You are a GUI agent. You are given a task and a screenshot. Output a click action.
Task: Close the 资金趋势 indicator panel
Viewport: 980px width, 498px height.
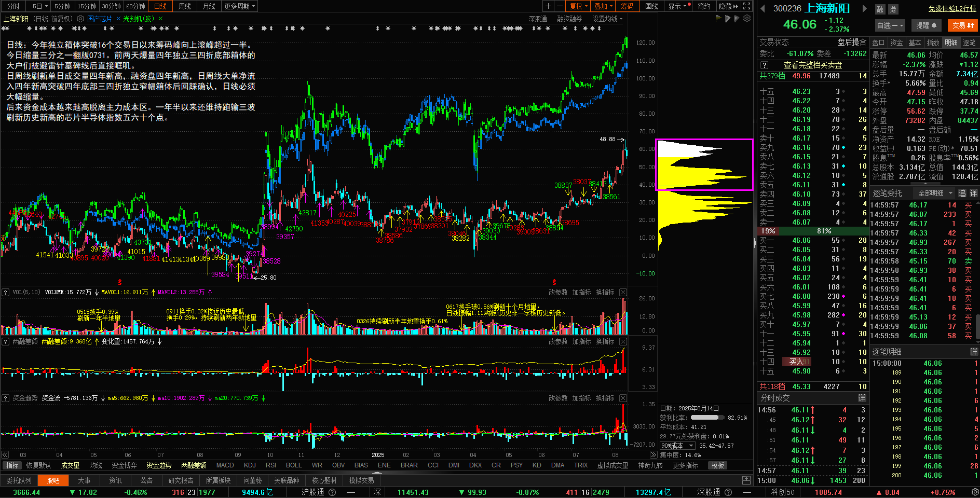623,398
